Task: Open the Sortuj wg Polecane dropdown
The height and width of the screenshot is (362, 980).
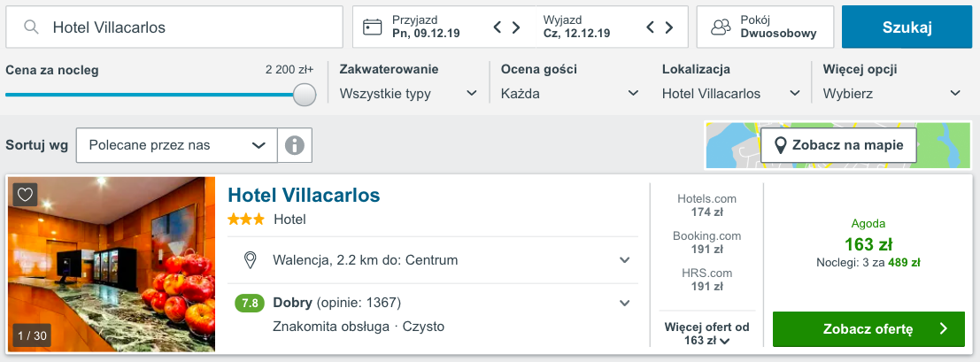Action: tap(177, 145)
